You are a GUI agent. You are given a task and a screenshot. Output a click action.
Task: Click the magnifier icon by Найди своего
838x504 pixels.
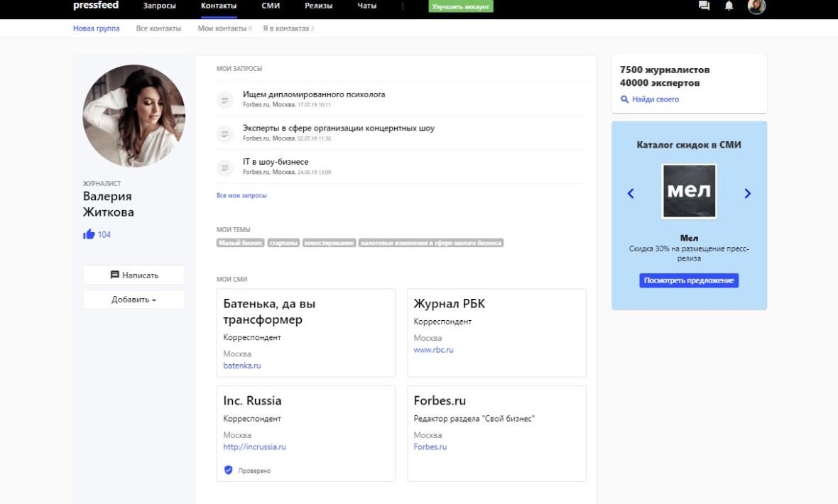click(x=625, y=99)
